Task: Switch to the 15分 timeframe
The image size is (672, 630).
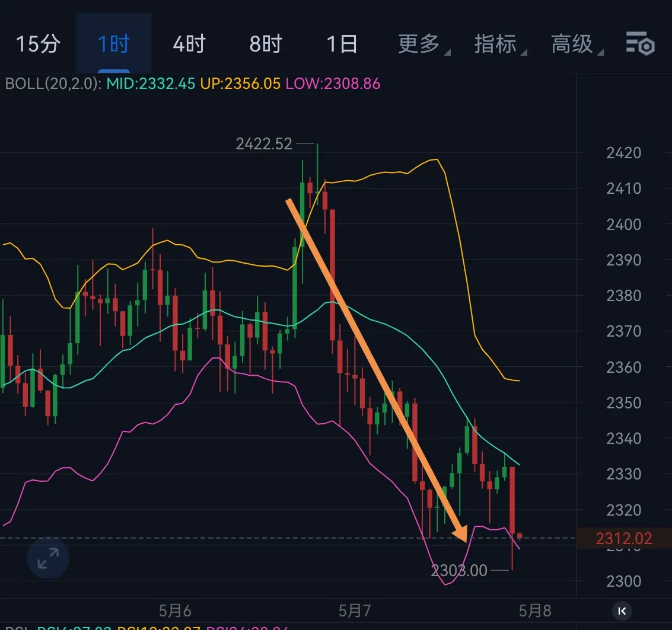Action: tap(38, 44)
